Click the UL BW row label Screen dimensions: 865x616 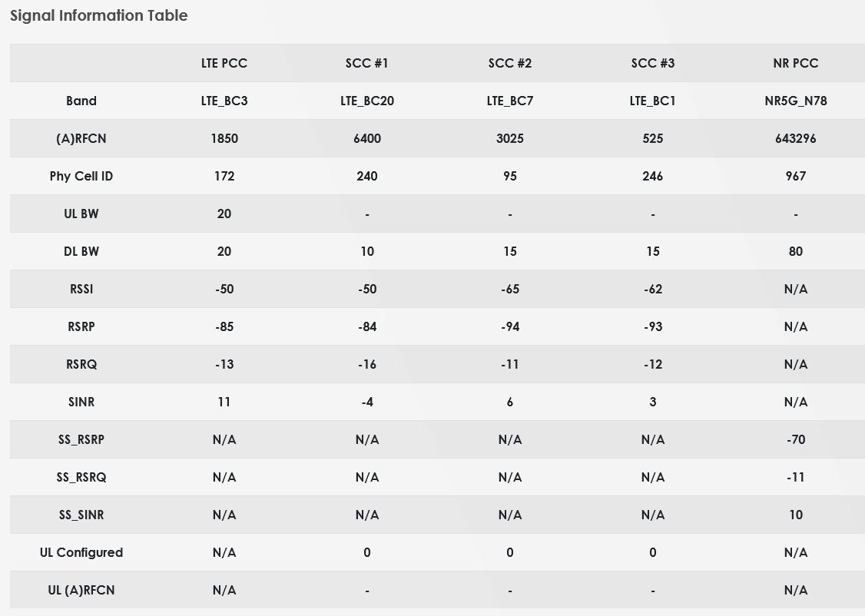(81, 214)
